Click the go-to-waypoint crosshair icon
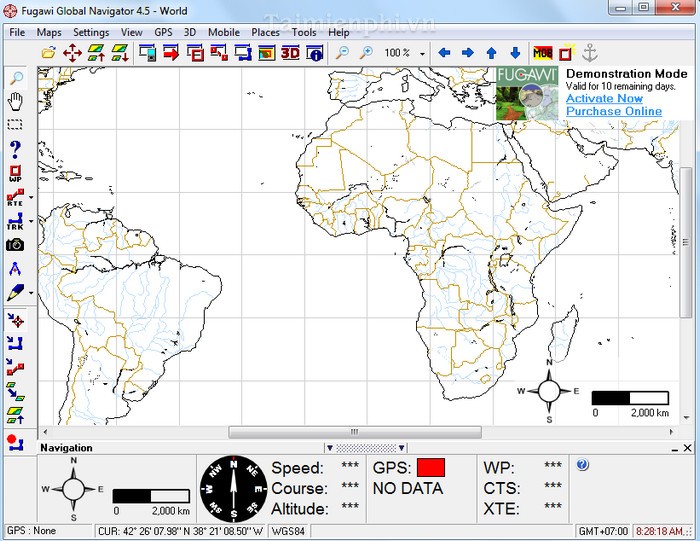 pyautogui.click(x=16, y=320)
